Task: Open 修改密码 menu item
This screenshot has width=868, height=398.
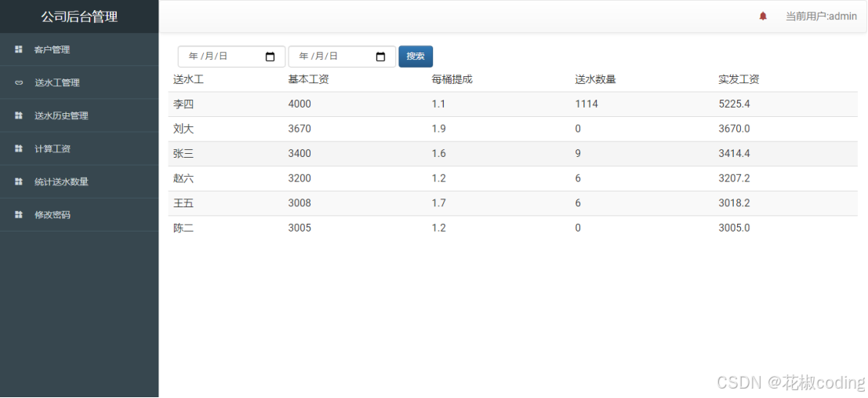Action: click(x=79, y=214)
